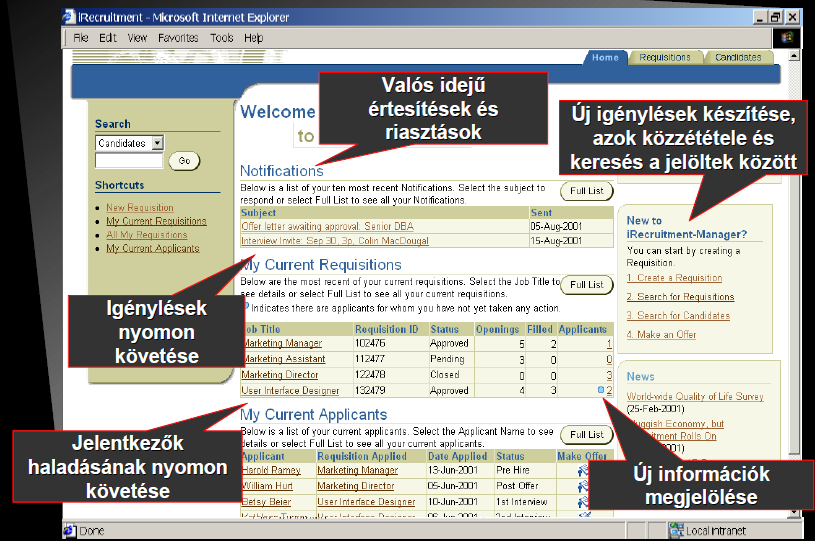Open applicant Harold Ramey
Viewport: 815px width, 541px height.
pos(271,470)
